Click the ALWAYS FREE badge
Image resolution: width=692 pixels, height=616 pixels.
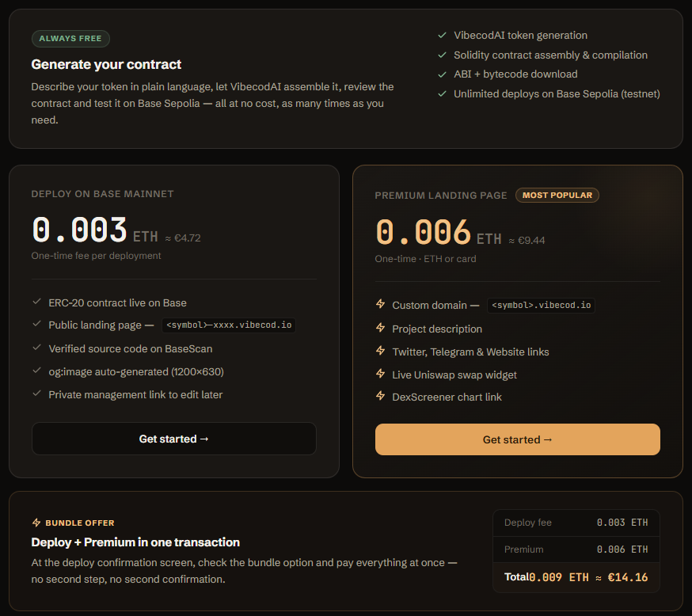(x=70, y=38)
